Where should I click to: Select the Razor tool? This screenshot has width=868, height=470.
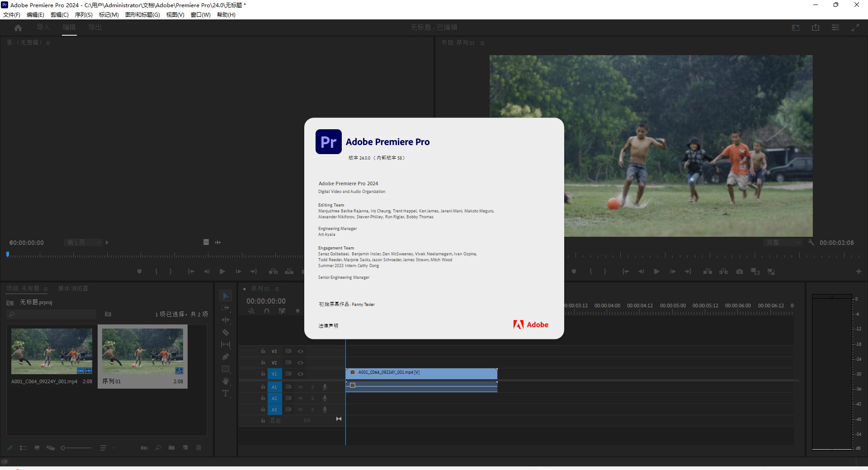226,332
